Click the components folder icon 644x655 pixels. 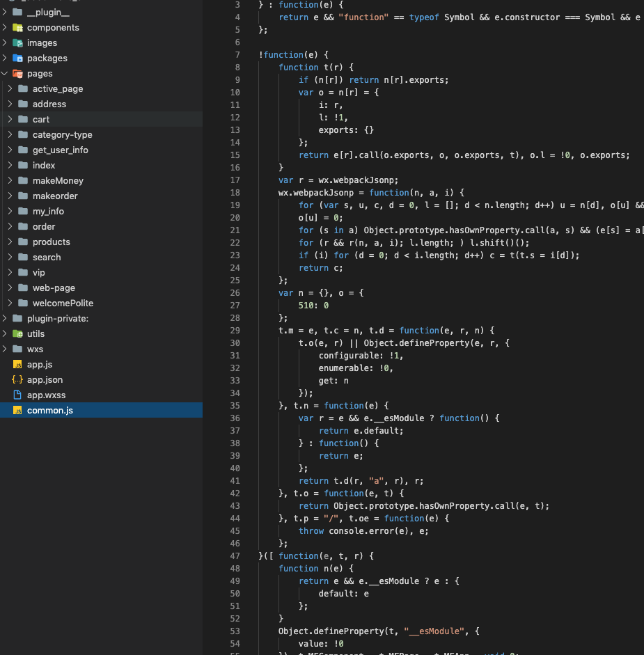(x=17, y=28)
